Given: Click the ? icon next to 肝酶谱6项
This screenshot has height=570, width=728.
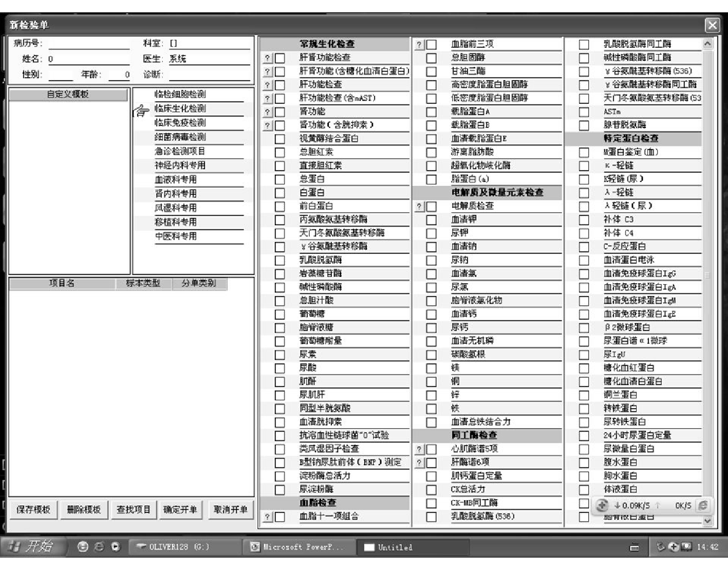Looking at the screenshot, I should point(419,463).
